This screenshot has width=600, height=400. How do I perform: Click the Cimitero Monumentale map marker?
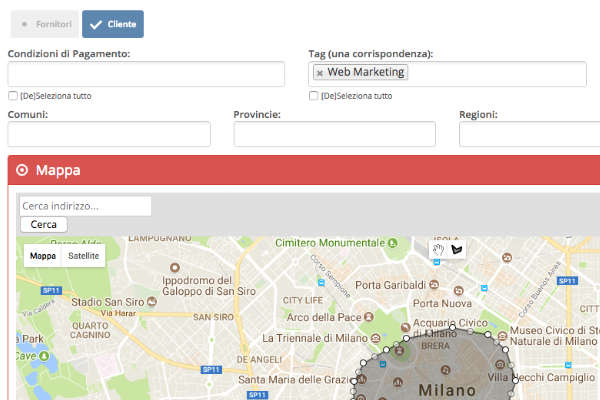(393, 243)
